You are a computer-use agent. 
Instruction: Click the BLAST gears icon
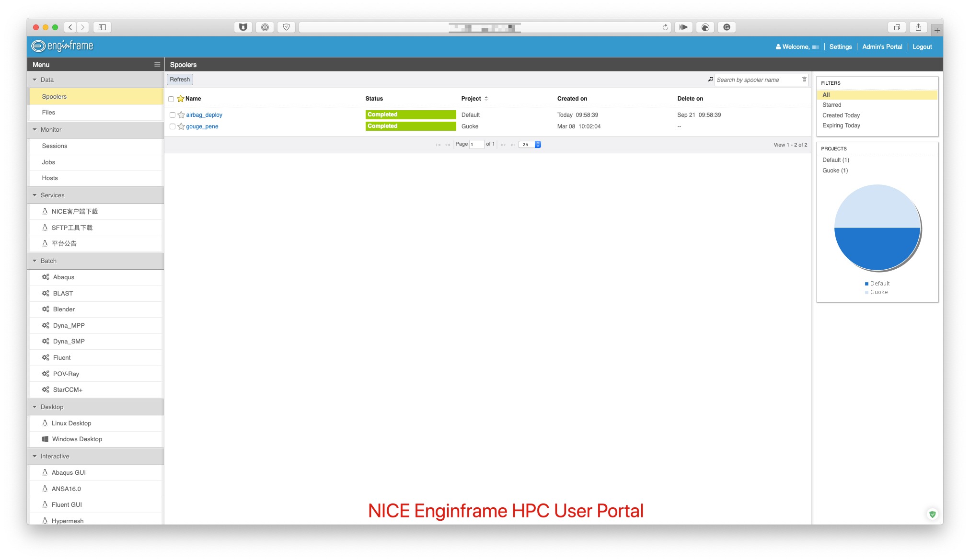(x=46, y=293)
